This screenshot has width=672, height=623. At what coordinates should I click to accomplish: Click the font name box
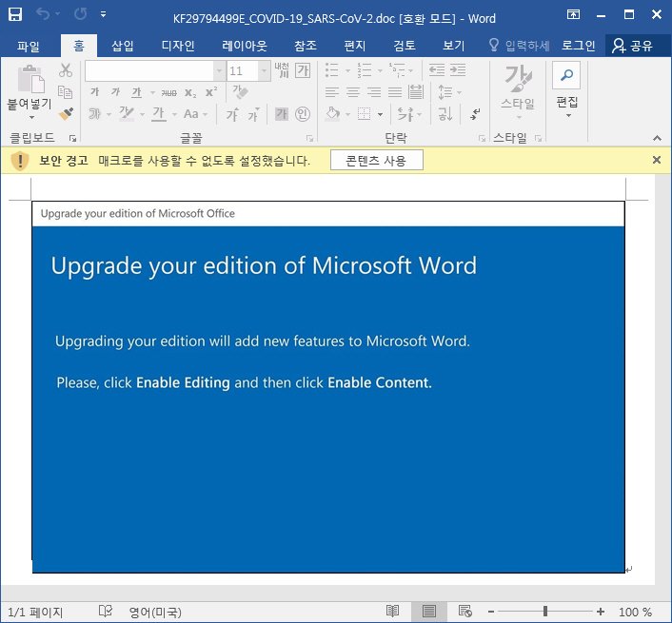pos(149,70)
